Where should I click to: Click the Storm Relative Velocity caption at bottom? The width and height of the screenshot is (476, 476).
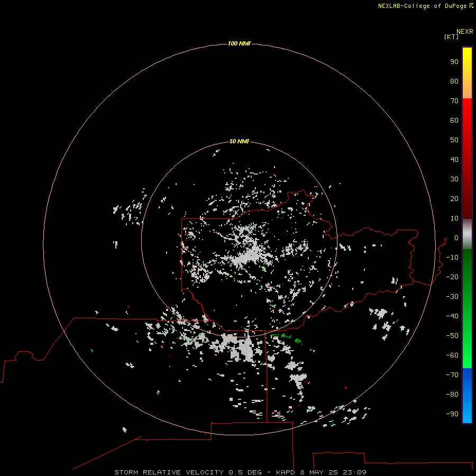pos(240,472)
